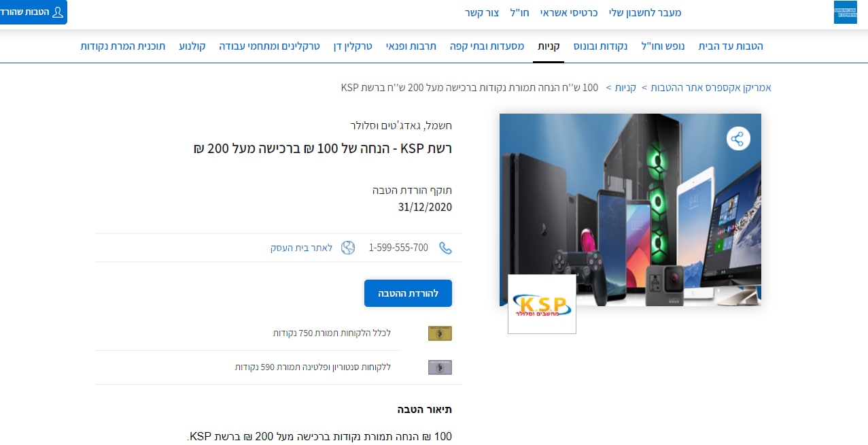Image resolution: width=868 pixels, height=445 pixels.
Task: Click the קניות breadcrumb link
Action: coord(625,88)
